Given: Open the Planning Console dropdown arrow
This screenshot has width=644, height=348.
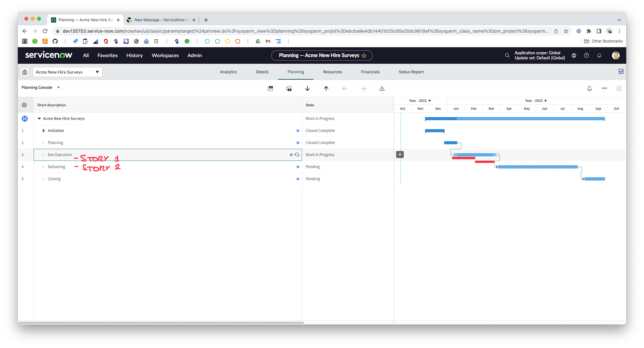Looking at the screenshot, I should tap(59, 88).
